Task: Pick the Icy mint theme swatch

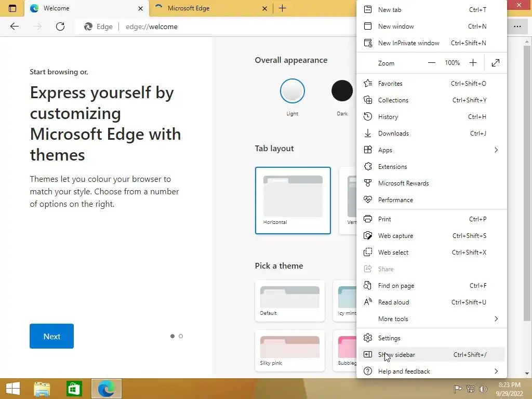Action: (x=345, y=301)
